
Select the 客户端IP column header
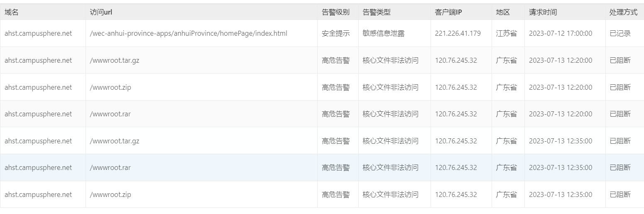[448, 12]
